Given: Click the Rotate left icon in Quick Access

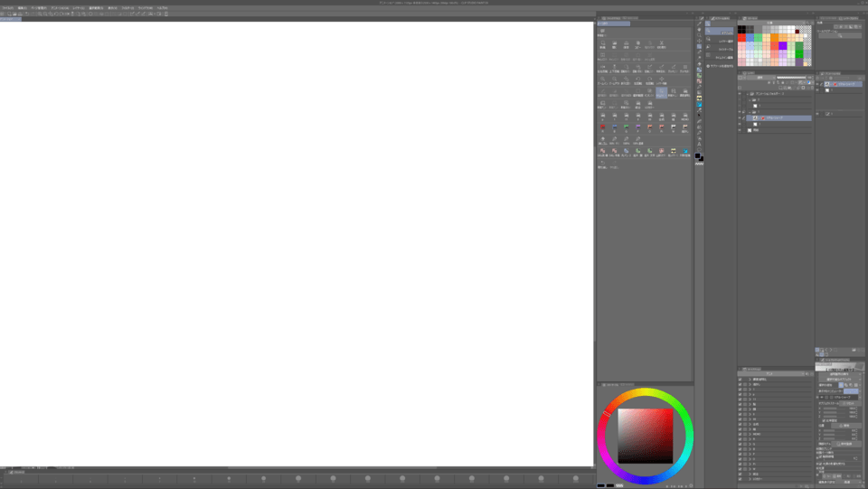Looking at the screenshot, I should 637,80.
